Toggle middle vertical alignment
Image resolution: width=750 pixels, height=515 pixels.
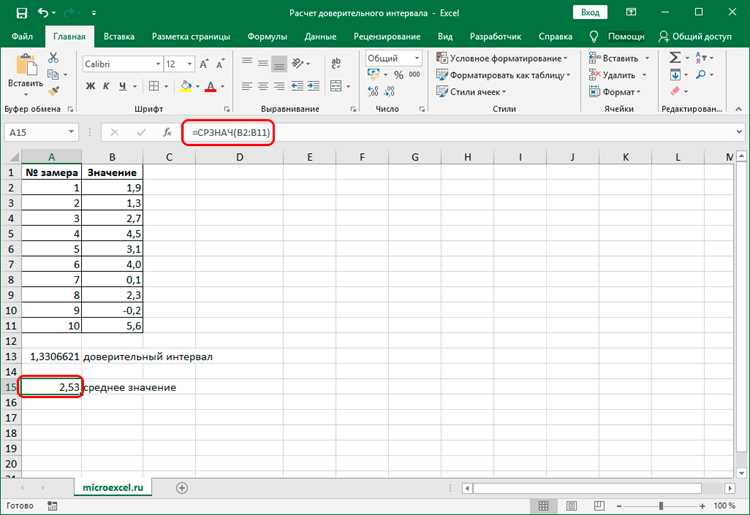coord(263,63)
